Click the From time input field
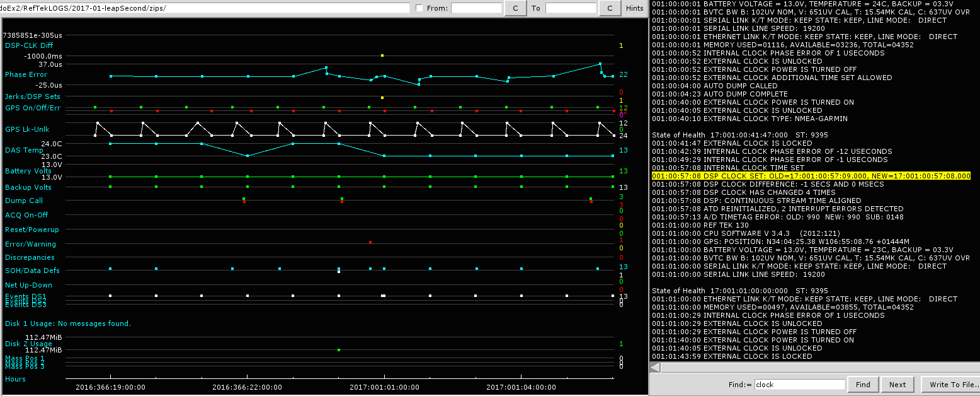The image size is (980, 396). pos(476,8)
